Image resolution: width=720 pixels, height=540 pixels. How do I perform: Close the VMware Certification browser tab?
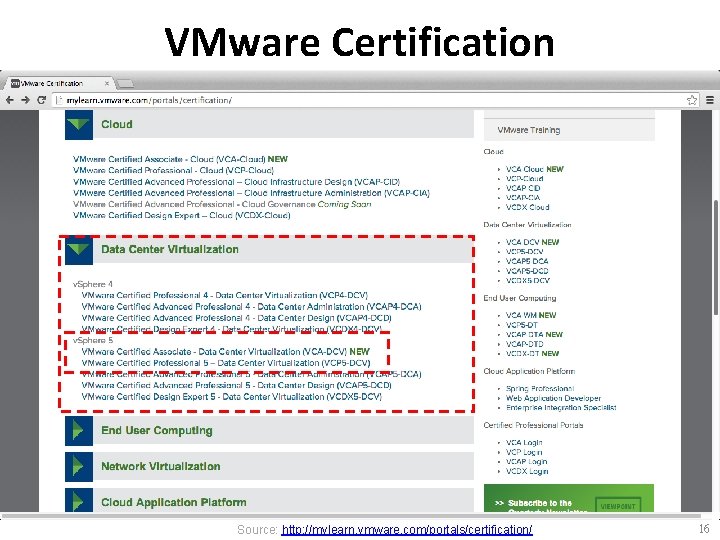pyautogui.click(x=107, y=84)
